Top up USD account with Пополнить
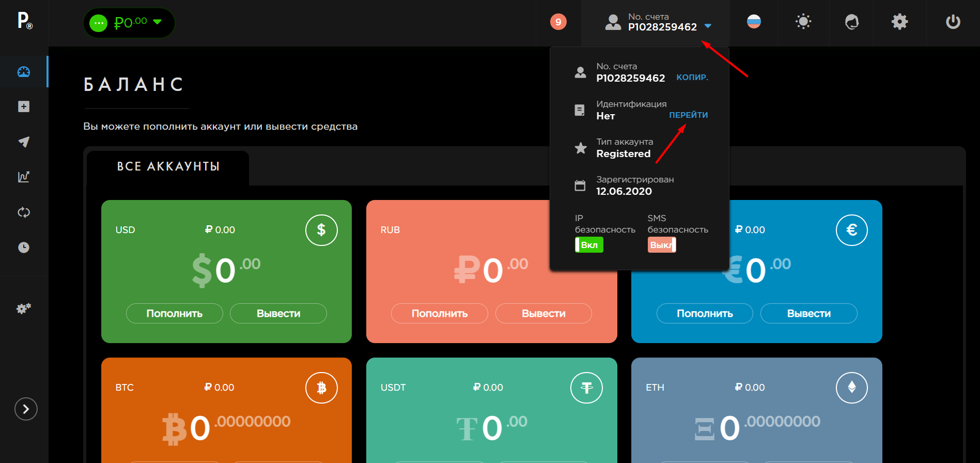The image size is (980, 463). pyautogui.click(x=175, y=314)
